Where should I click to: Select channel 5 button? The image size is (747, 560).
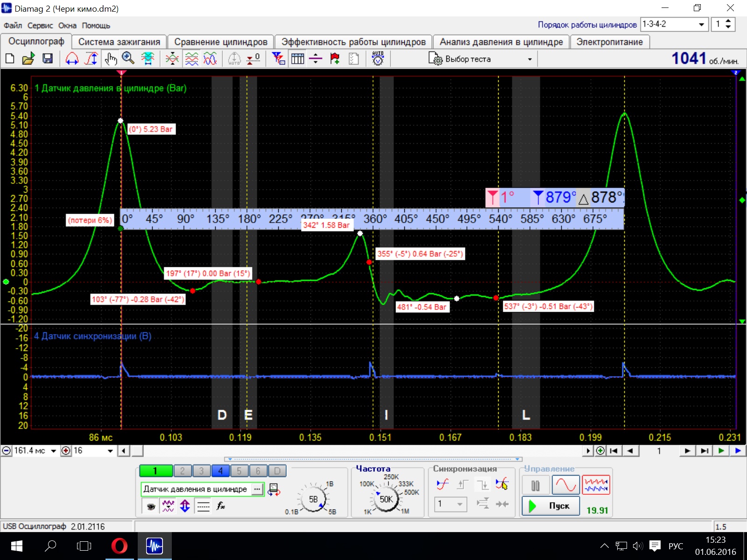point(239,471)
